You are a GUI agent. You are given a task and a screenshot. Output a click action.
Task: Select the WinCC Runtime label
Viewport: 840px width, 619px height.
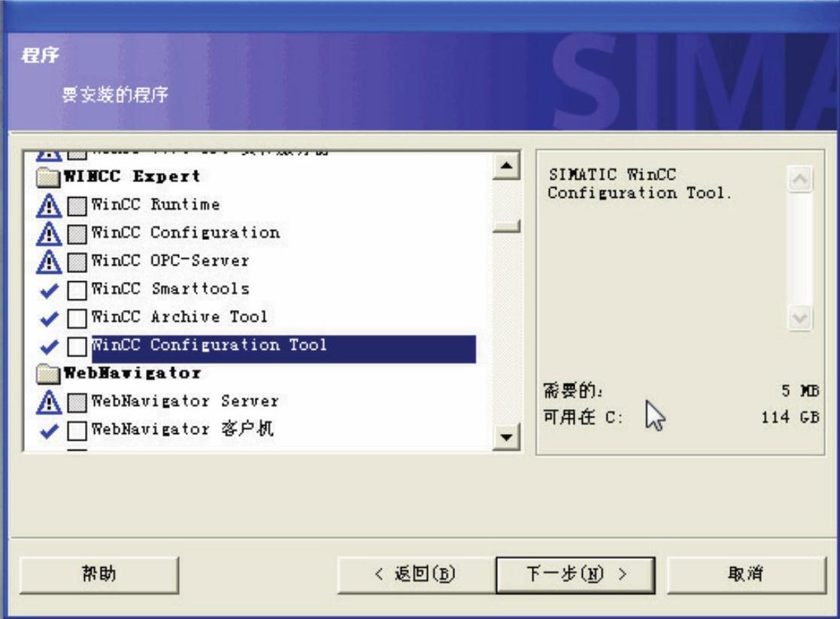pos(156,204)
